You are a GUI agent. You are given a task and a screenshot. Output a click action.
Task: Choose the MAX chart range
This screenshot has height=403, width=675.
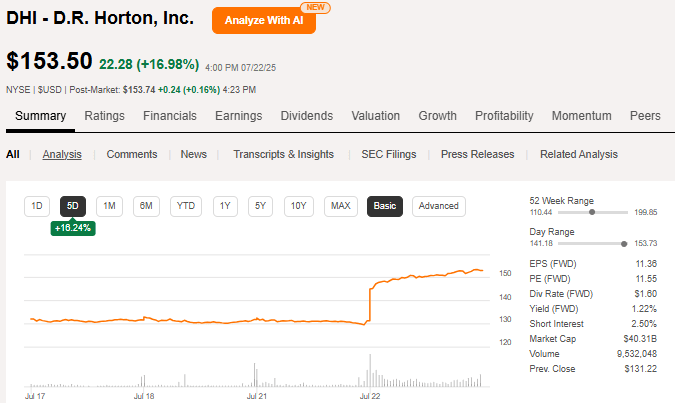coord(341,206)
